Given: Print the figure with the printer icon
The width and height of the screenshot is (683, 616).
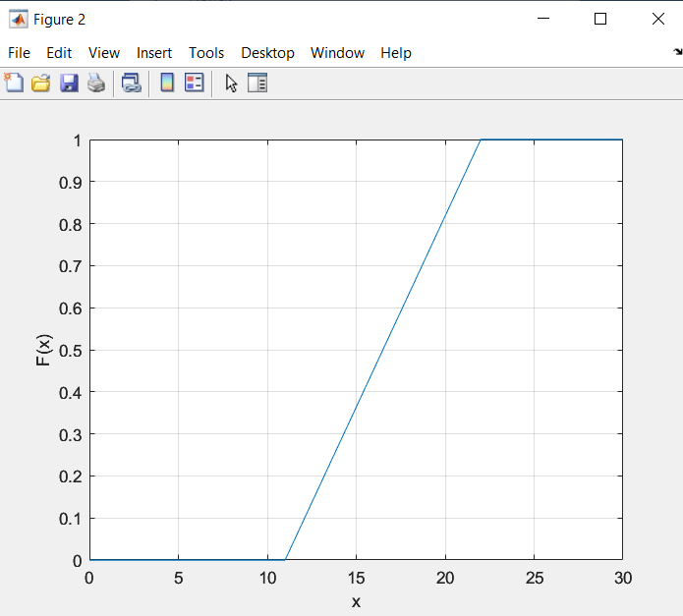Looking at the screenshot, I should click(96, 83).
